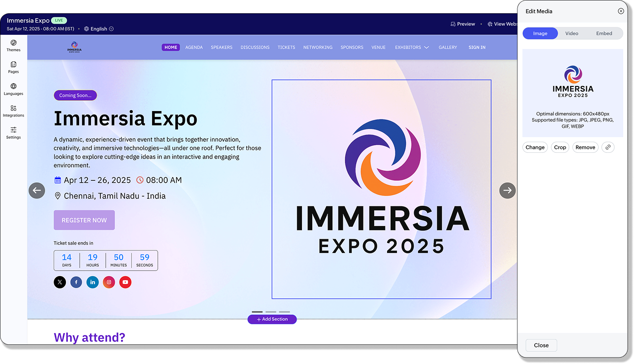
Task: Open the Themes sidebar icon
Action: 13,43
